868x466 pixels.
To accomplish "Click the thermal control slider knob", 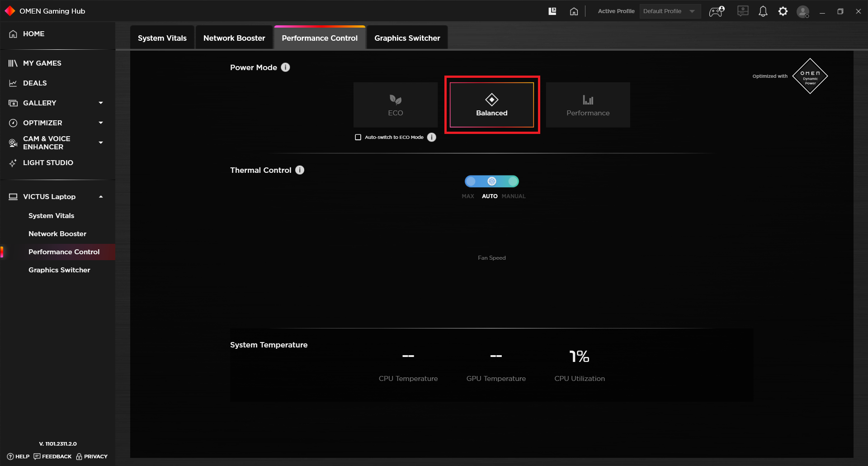I will point(492,181).
